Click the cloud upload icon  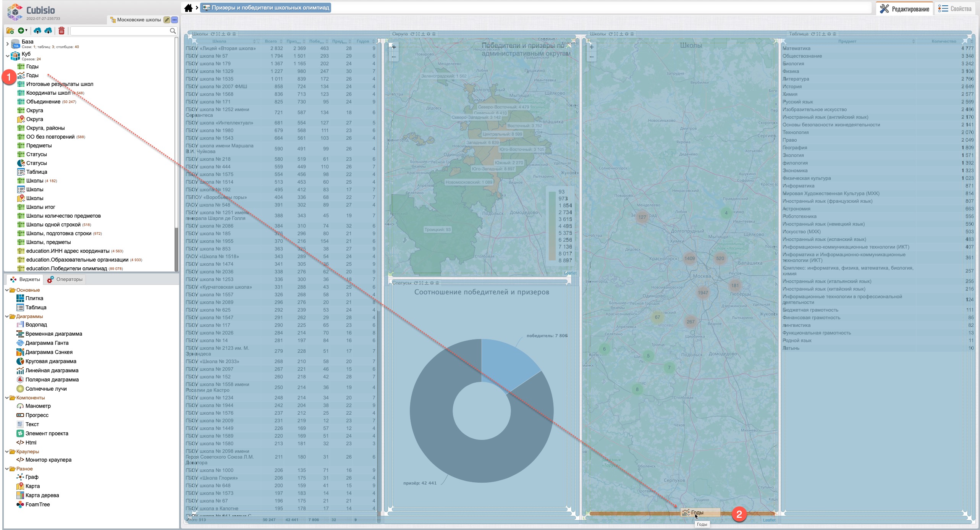pos(37,31)
